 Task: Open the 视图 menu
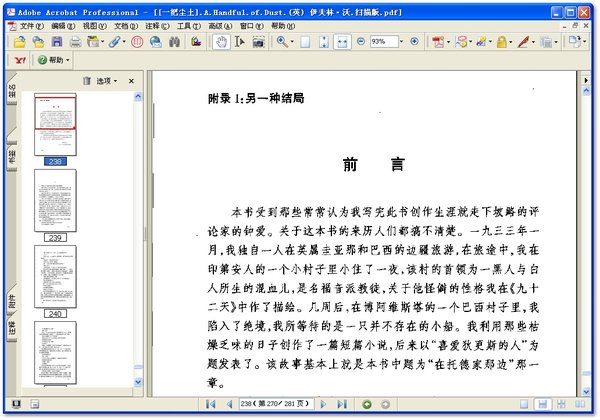tap(95, 26)
